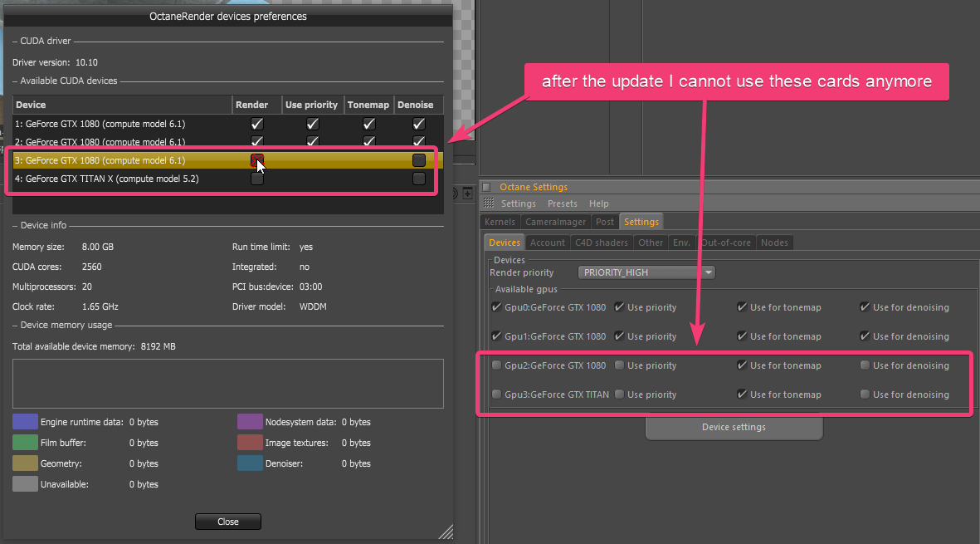Enable Use priority for Gpu2

[x=619, y=365]
